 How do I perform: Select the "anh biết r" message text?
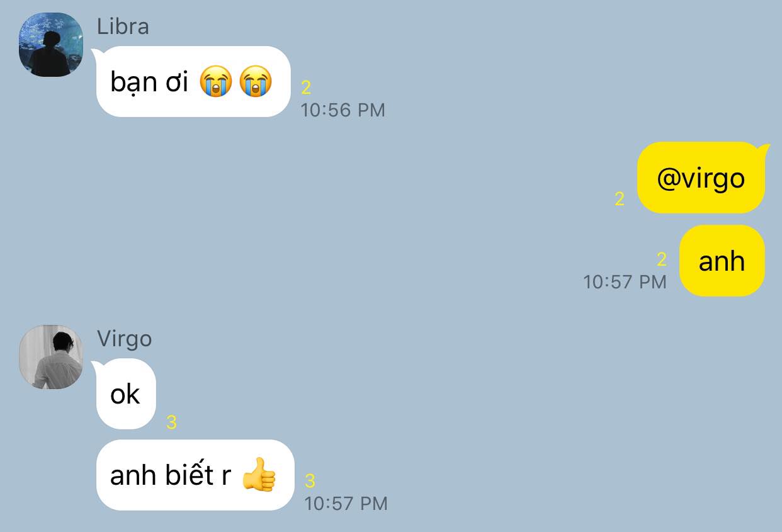click(x=171, y=475)
